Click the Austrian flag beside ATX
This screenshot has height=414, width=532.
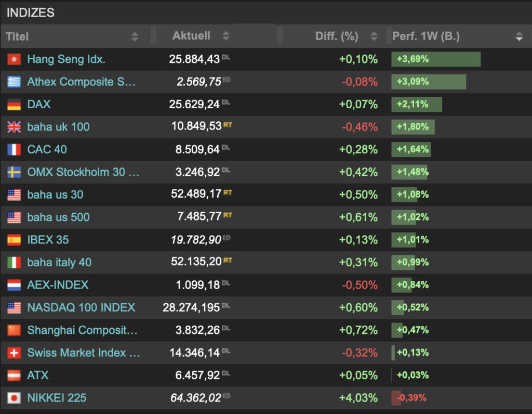click(14, 376)
